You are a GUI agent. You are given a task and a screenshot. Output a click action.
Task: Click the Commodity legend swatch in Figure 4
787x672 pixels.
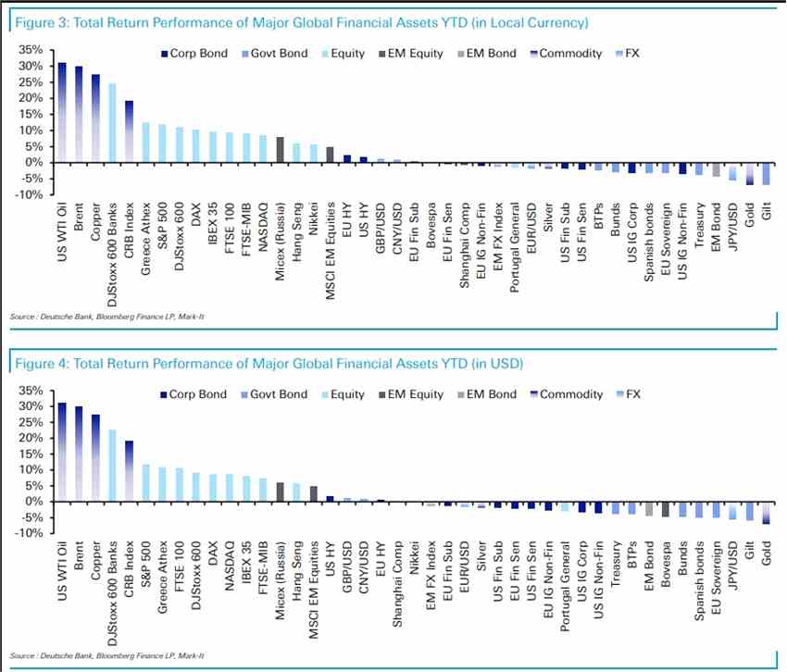click(534, 394)
